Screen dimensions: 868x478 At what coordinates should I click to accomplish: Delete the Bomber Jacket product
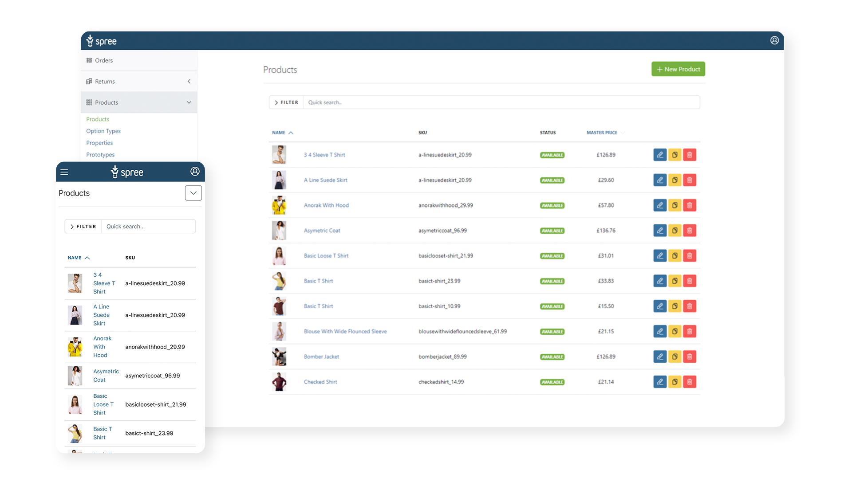[690, 357]
